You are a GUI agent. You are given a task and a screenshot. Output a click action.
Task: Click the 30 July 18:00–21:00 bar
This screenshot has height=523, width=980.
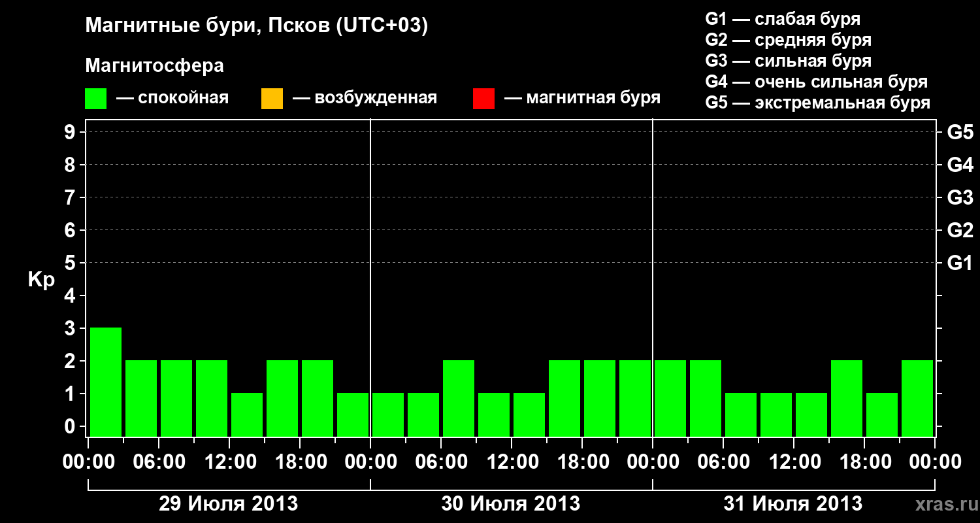(600, 398)
